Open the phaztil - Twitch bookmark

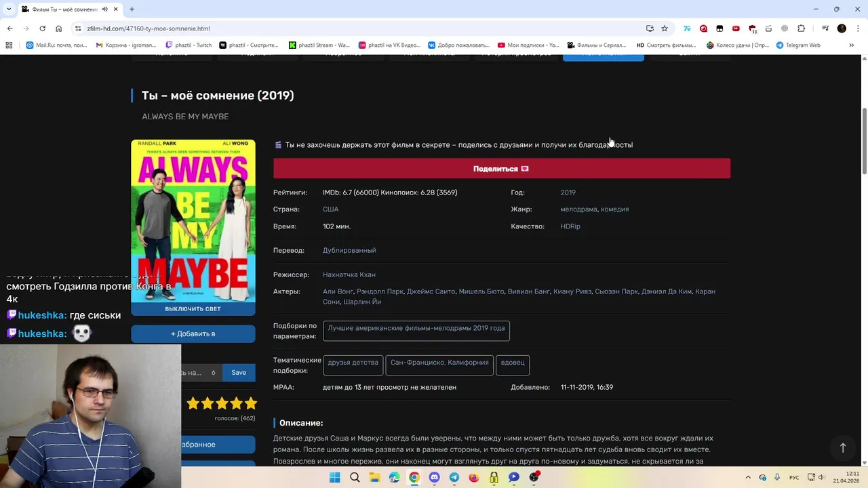click(x=189, y=45)
